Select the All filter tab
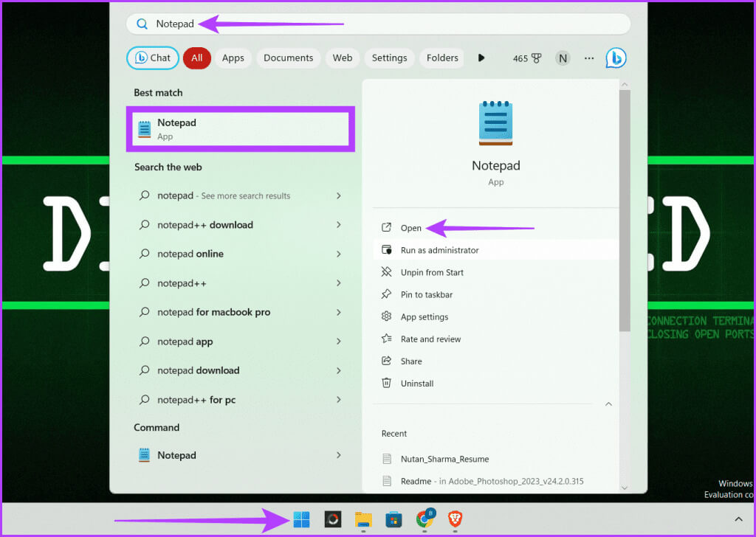Screen dimensions: 756x537 (x=196, y=58)
